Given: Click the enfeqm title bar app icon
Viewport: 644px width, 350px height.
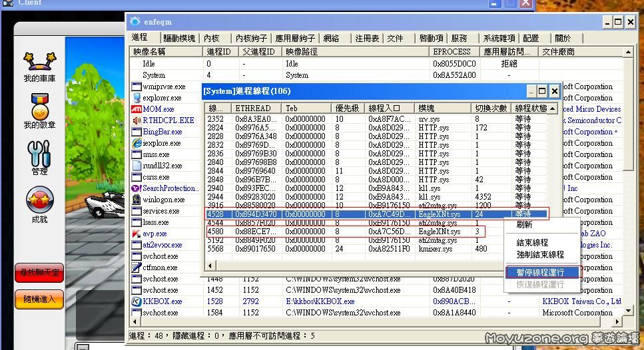Looking at the screenshot, I should click(x=135, y=21).
